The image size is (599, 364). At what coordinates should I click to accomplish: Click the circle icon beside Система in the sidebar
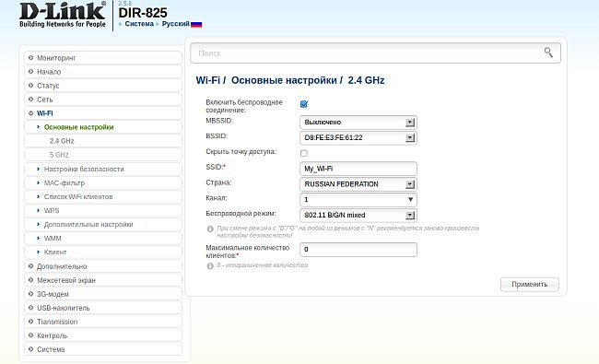coord(31,349)
